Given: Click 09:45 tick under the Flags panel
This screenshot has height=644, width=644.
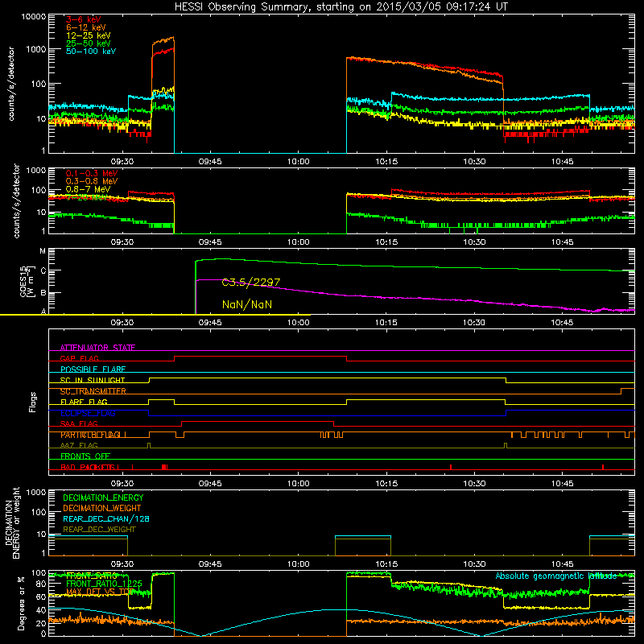Looking at the screenshot, I should (x=210, y=484).
